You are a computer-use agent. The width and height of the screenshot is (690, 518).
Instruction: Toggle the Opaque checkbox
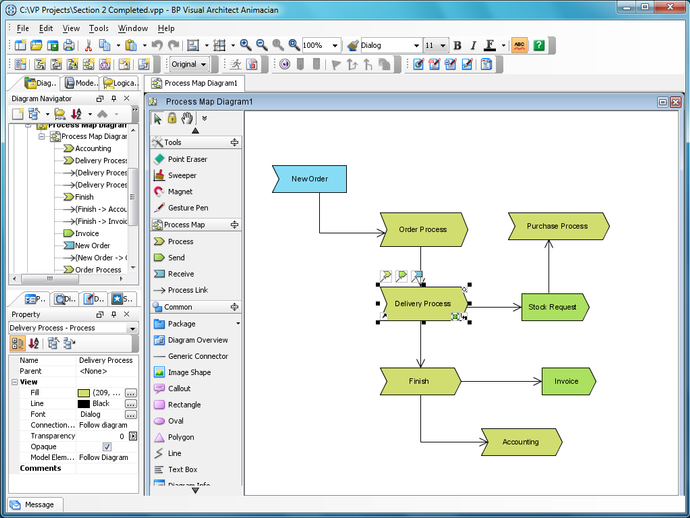106,446
